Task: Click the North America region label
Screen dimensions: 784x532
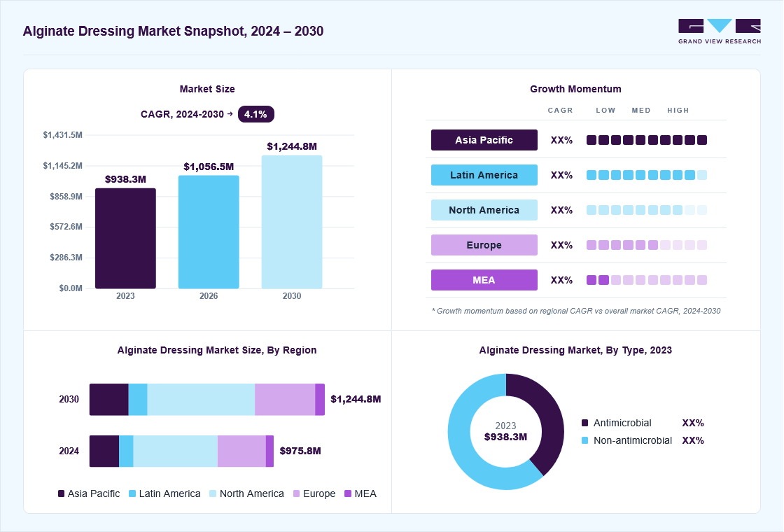Action: click(484, 210)
